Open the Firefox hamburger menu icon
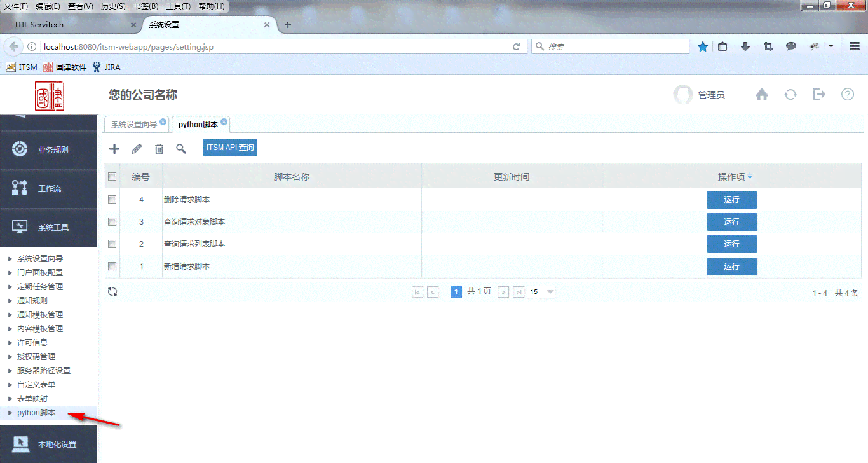Screen dimensions: 868x463 855,46
